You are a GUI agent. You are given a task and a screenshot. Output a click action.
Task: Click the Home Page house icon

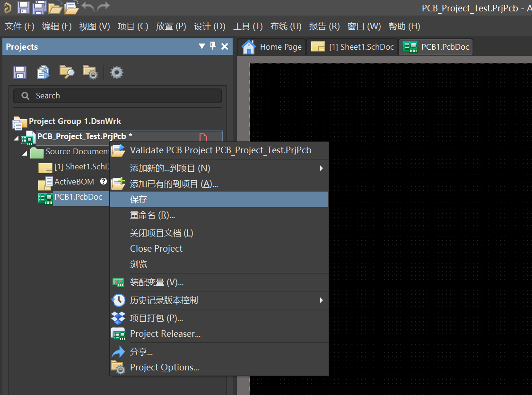249,47
